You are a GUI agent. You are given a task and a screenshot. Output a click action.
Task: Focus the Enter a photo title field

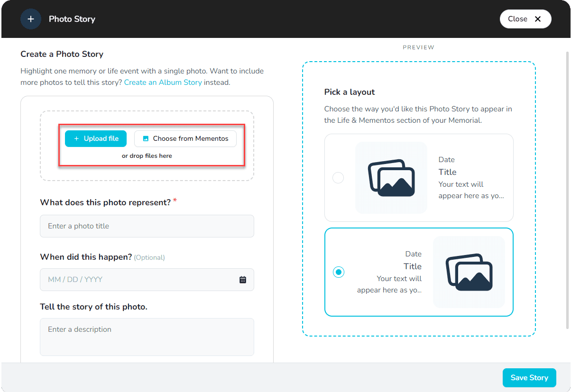pos(147,226)
